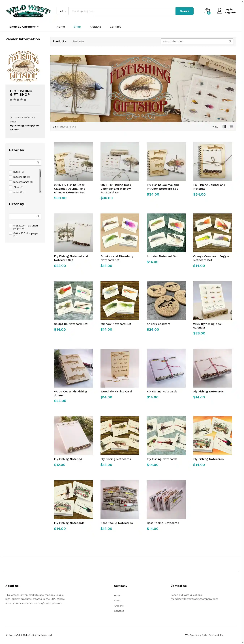Open the shopping cart icon
The height and width of the screenshot is (644, 244).
207,11
